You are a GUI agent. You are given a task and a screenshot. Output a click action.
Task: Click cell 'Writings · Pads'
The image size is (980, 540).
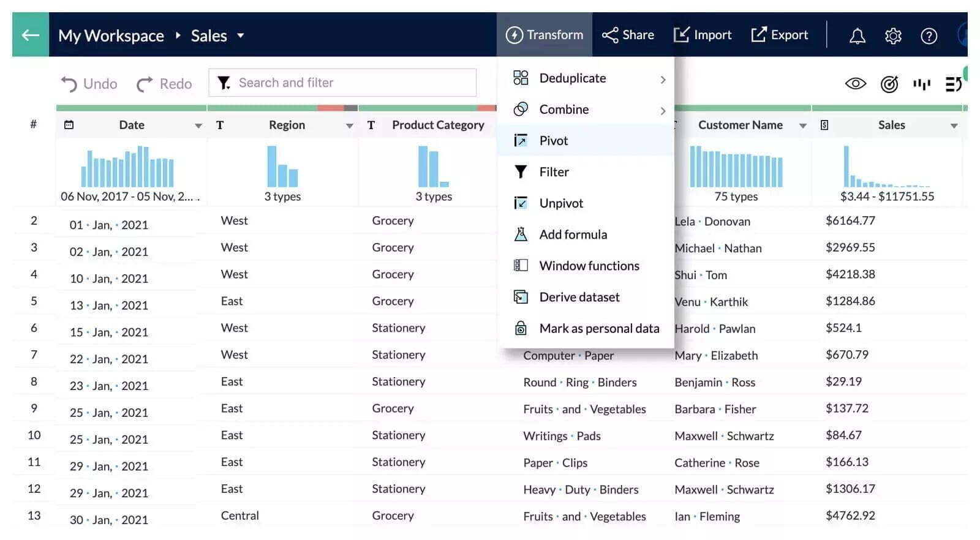click(562, 436)
